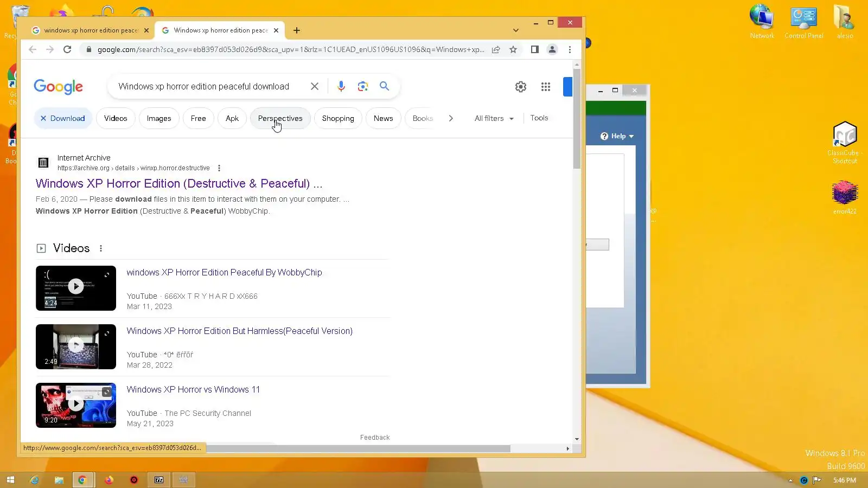Image resolution: width=868 pixels, height=488 pixels.
Task: Switch to Perspectives results
Action: coord(280,118)
